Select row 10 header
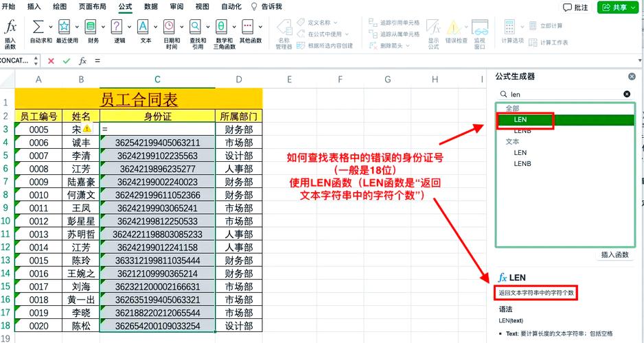Image resolution: width=644 pixels, height=343 pixels. pos(7,221)
